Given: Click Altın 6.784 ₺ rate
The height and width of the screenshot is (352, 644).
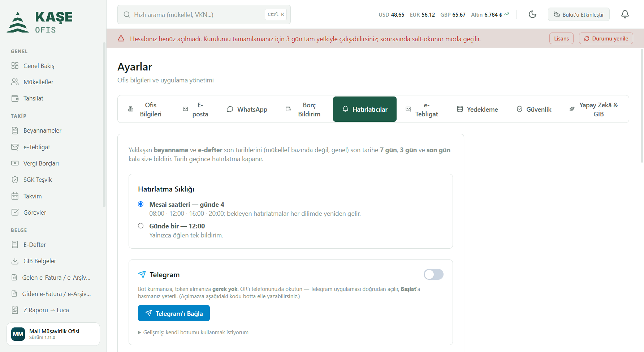Looking at the screenshot, I should tap(490, 14).
